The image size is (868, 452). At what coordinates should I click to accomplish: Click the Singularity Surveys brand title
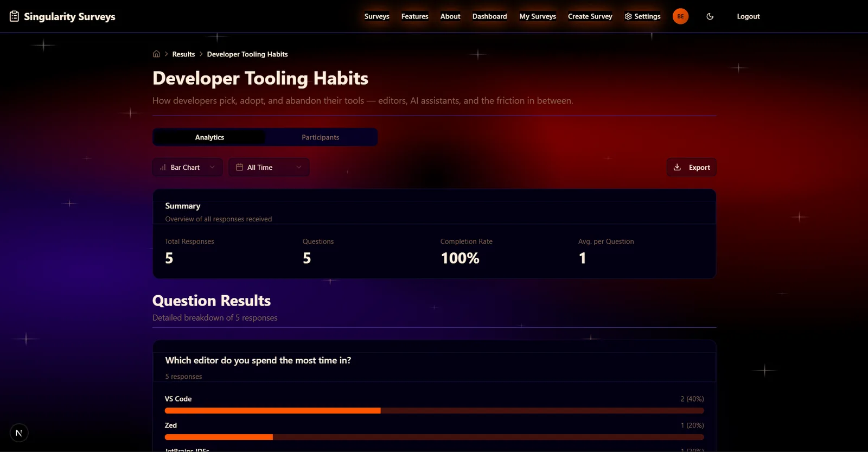(x=69, y=16)
